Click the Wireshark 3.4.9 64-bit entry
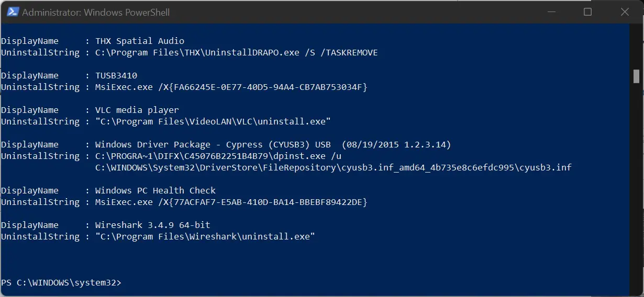 coord(153,225)
